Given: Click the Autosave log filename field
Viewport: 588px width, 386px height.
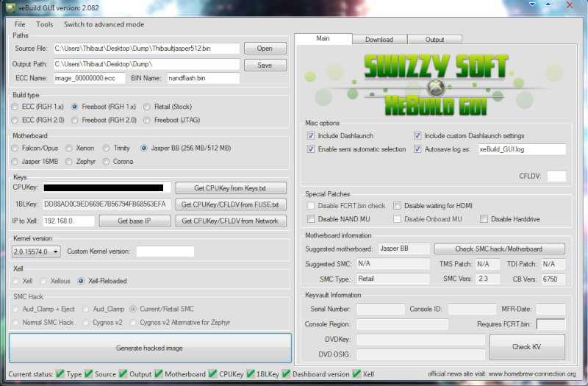Looking at the screenshot, I should 522,149.
